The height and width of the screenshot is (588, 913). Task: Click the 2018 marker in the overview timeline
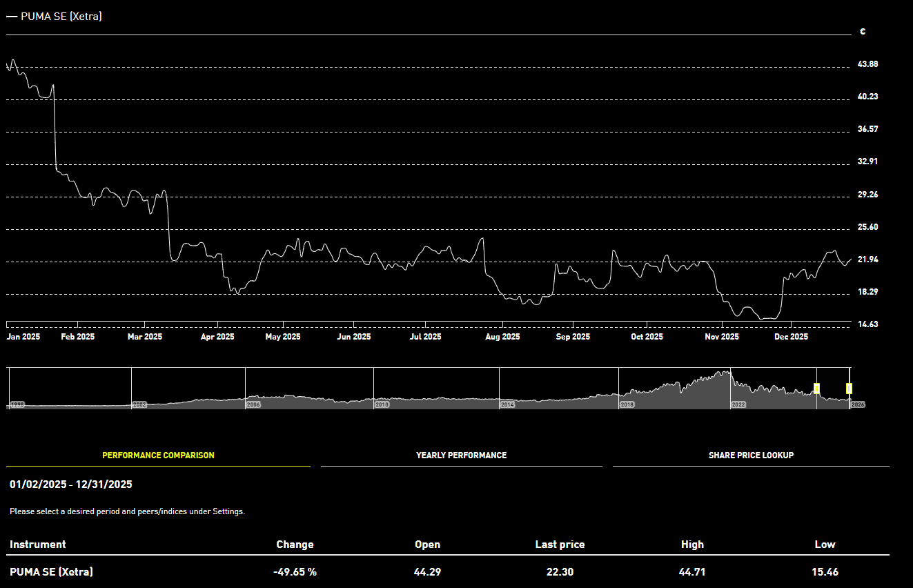627,404
